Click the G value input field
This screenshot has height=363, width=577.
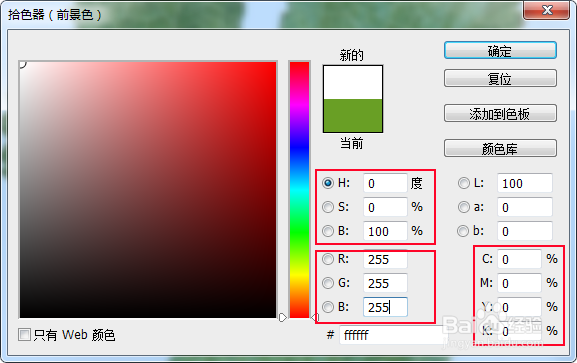click(385, 283)
